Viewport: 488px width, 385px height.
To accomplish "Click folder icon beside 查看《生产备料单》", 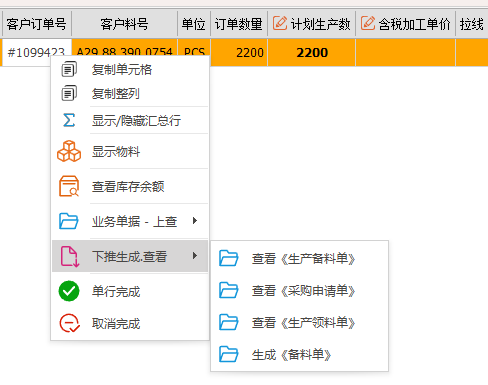I will pos(229,258).
